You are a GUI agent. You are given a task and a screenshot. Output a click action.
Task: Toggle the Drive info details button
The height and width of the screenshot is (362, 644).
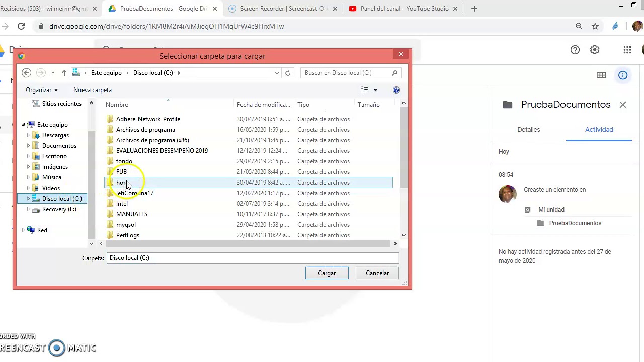(623, 75)
